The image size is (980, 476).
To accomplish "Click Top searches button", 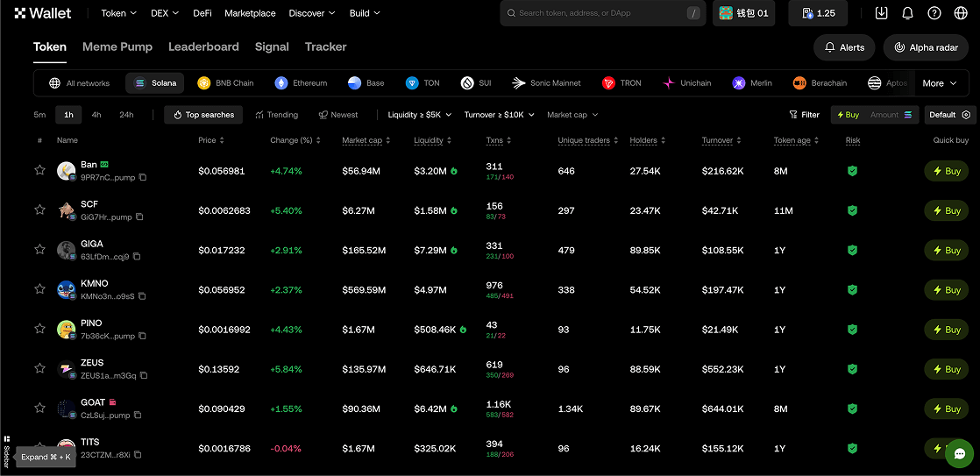I will tap(203, 115).
